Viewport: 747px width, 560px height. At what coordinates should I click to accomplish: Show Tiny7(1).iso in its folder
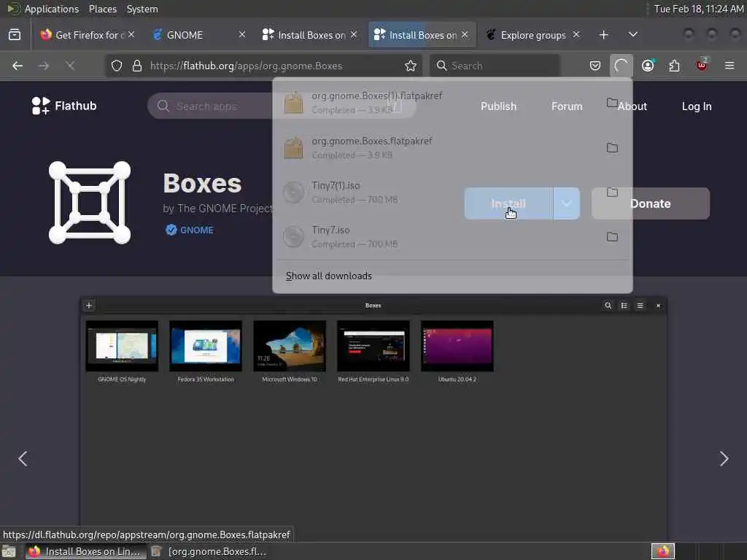(x=612, y=192)
